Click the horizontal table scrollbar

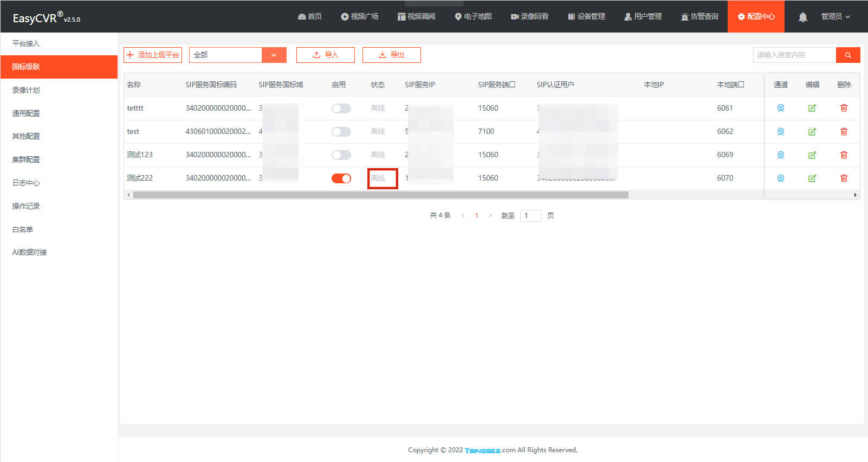[380, 195]
